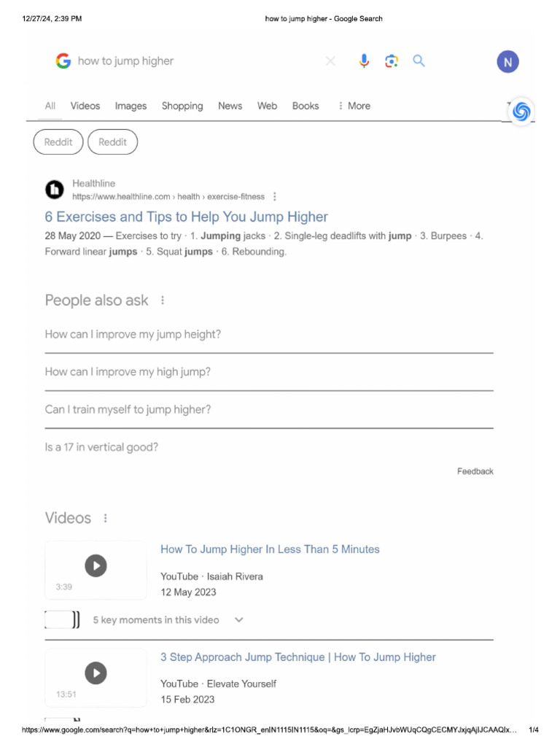Screen dimensions: 560x747
Task: Expand 'How can I improve my jump height?'
Action: click(268, 334)
